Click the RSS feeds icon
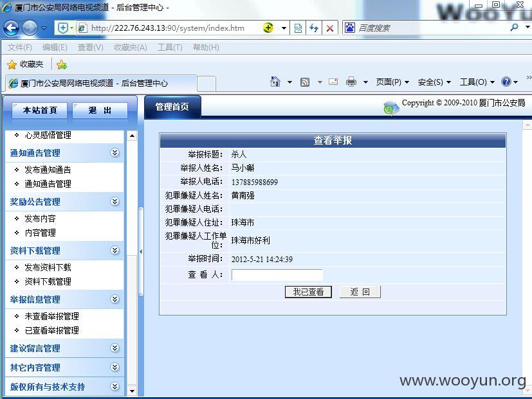The height and width of the screenshot is (399, 532). 305,82
